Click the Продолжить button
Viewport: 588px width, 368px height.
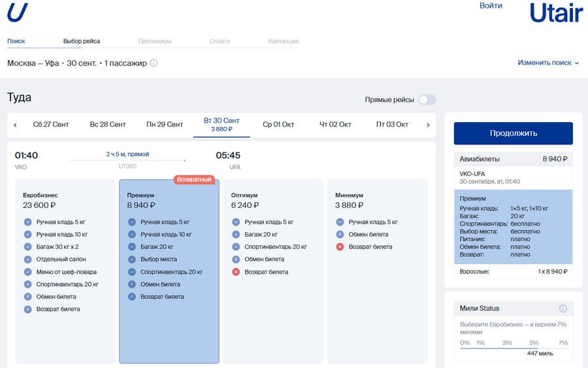[x=513, y=133]
